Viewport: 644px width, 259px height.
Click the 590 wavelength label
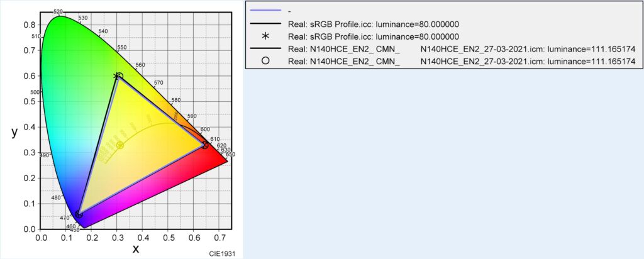192,116
